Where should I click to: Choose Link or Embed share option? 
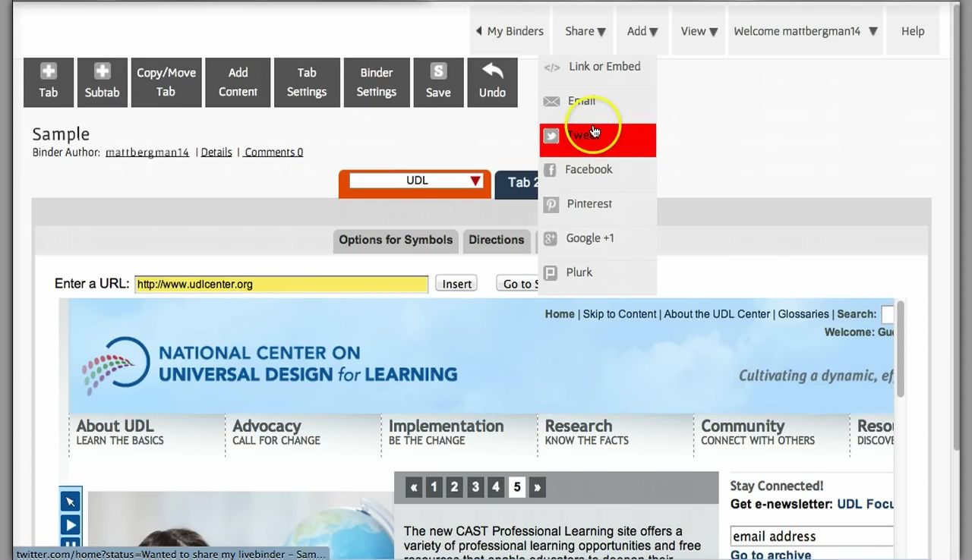598,67
